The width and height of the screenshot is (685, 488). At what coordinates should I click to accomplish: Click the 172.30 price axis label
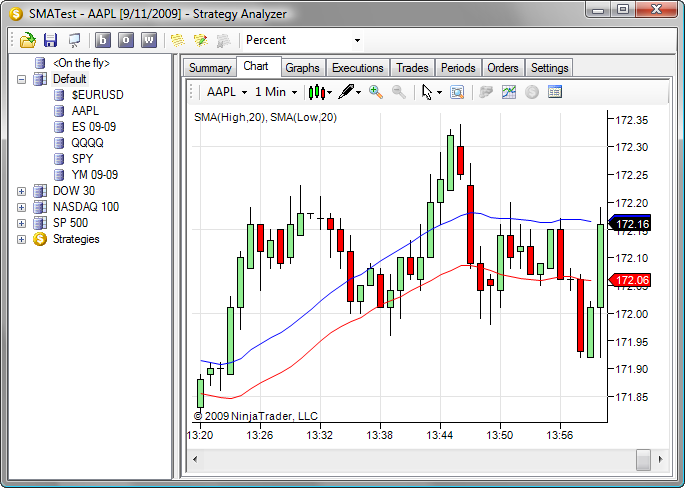pyautogui.click(x=631, y=147)
